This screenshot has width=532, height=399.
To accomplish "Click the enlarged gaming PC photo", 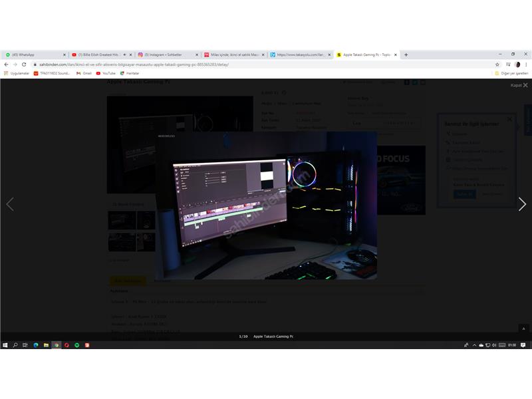I will pos(266,205).
